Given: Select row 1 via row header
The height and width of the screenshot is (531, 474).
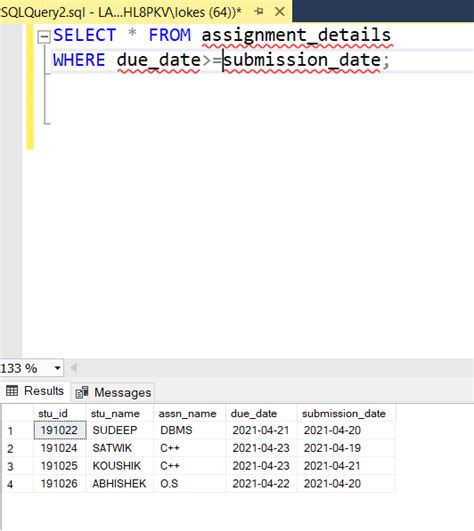Looking at the screenshot, I should click(18, 431).
